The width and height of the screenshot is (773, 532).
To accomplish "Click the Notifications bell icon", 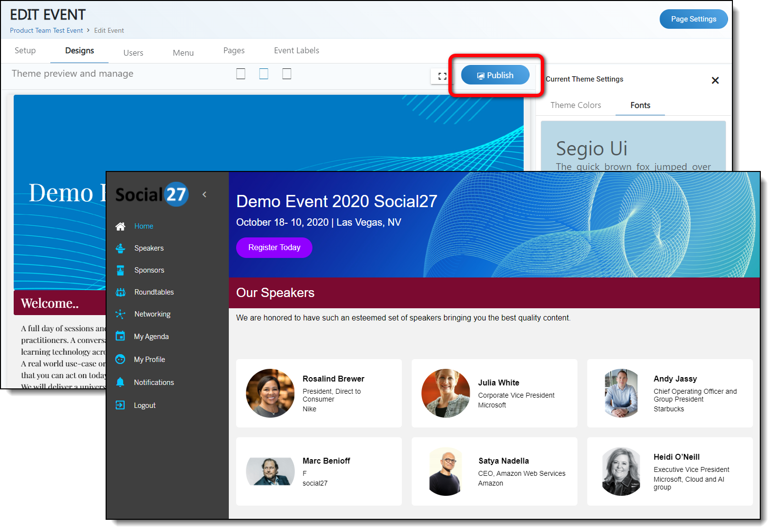I will 120,382.
